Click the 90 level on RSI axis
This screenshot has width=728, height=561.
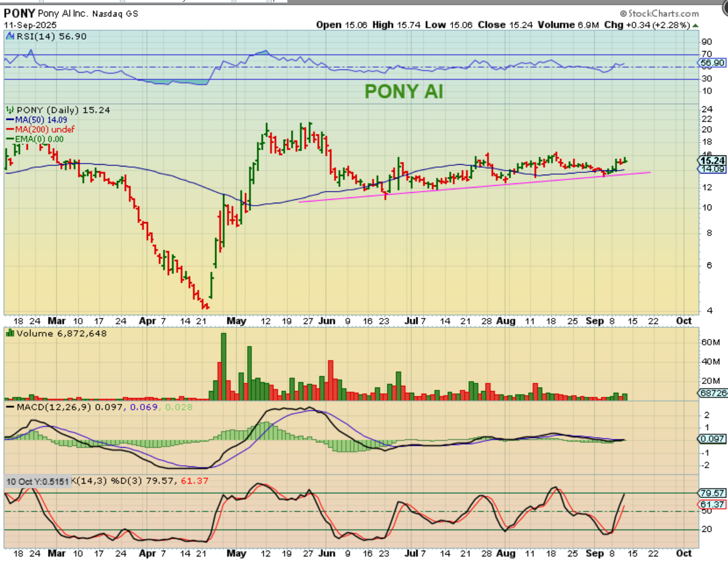[x=706, y=42]
